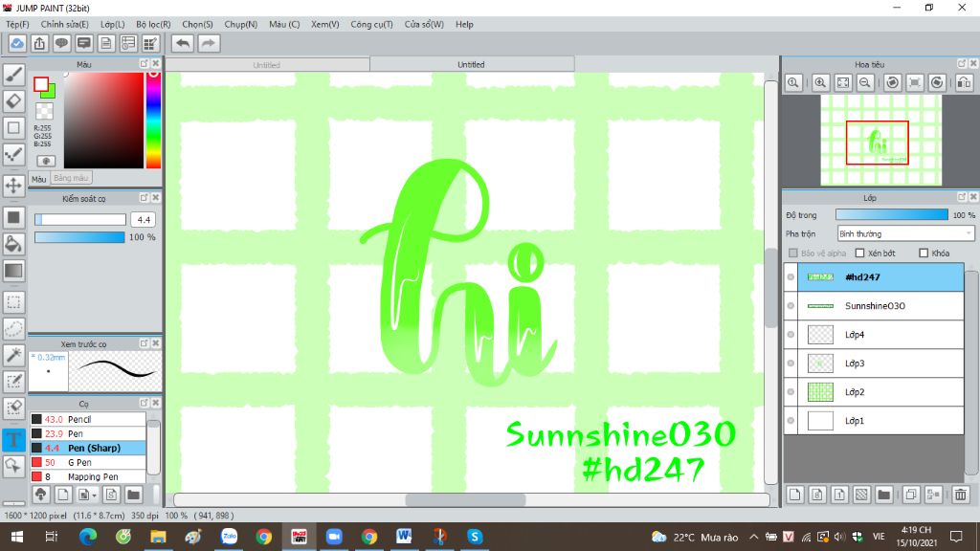Click the export/share icon in toolbar
Viewport: 980px width, 551px height.
(39, 43)
